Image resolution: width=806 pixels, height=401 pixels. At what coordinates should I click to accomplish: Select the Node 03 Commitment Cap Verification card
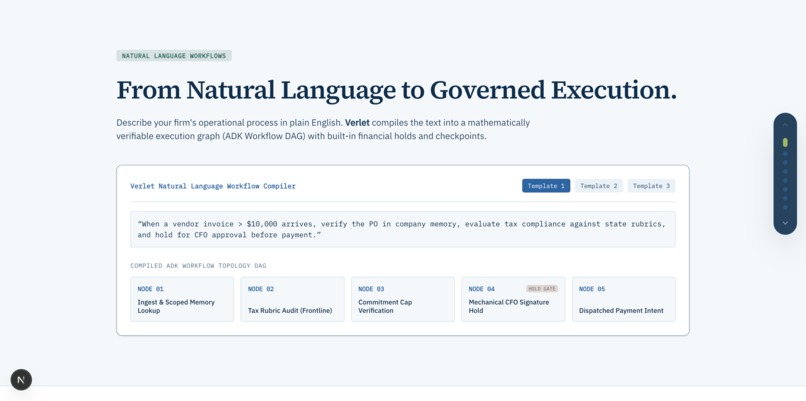[403, 299]
